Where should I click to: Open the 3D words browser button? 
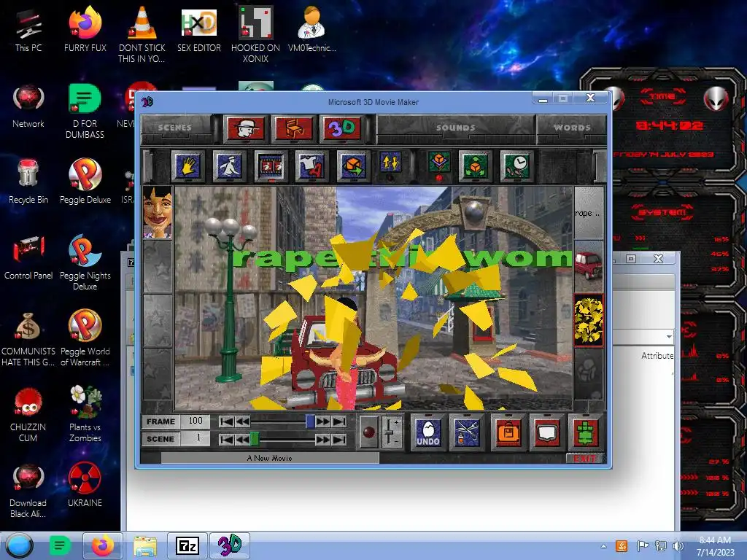341,128
